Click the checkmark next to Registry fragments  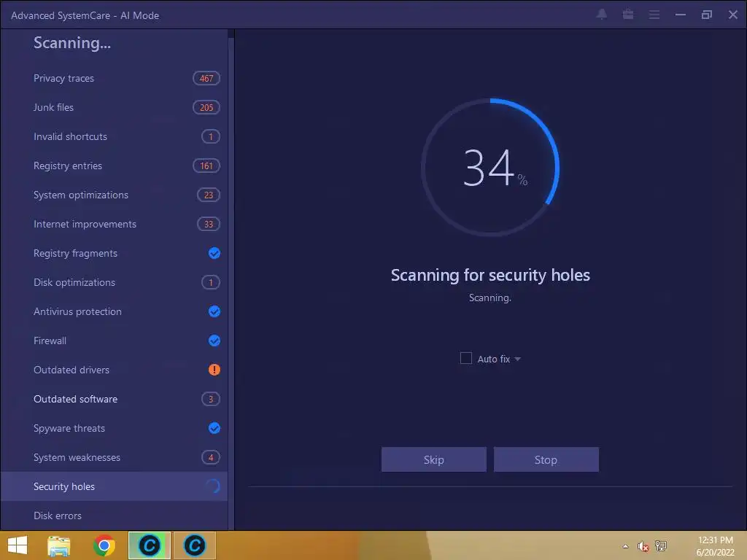214,253
